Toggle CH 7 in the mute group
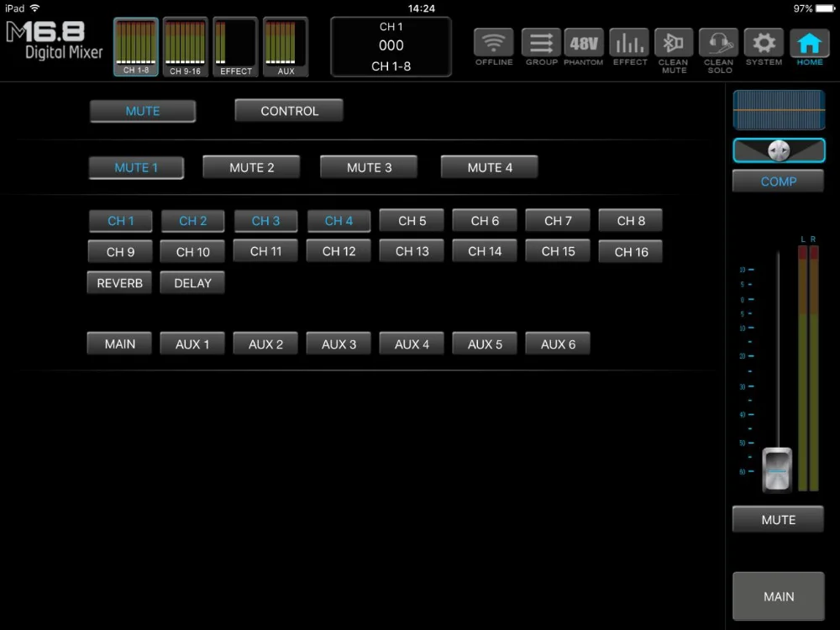The height and width of the screenshot is (630, 840). [x=558, y=220]
